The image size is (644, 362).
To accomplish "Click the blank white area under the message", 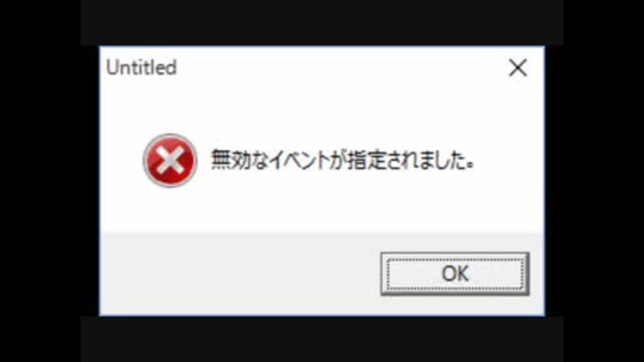I will point(322,207).
